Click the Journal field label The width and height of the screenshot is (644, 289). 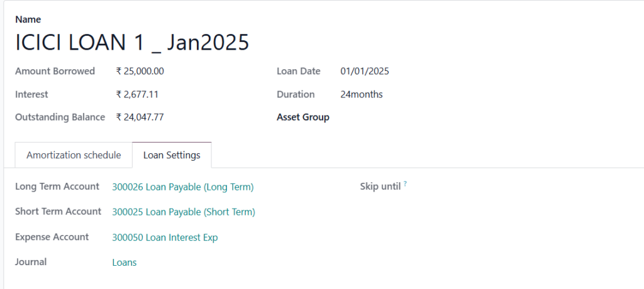(31, 261)
